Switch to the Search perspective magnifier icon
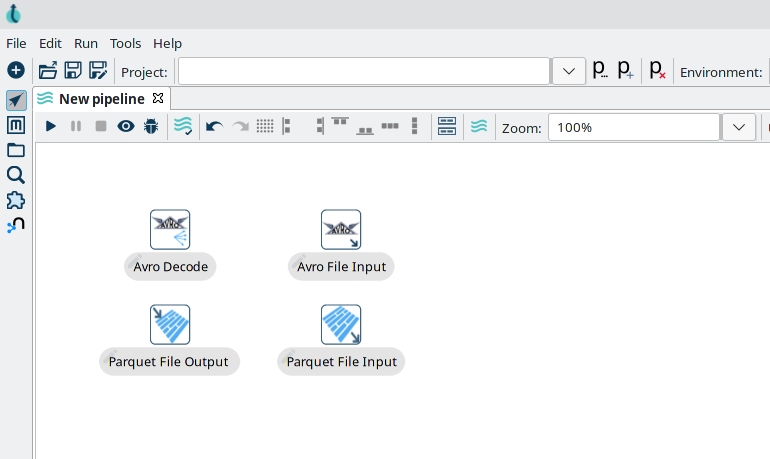The image size is (770, 459). 16,175
